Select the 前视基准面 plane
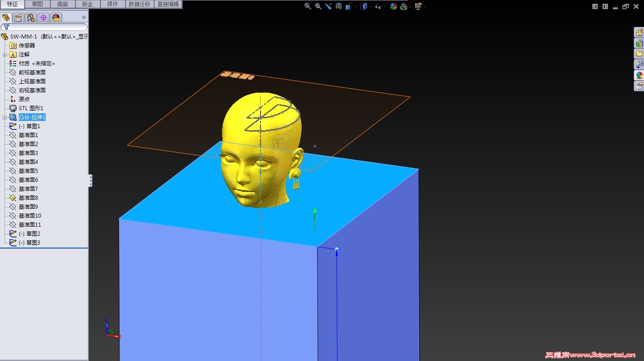This screenshot has height=361, width=644. pos(27,73)
